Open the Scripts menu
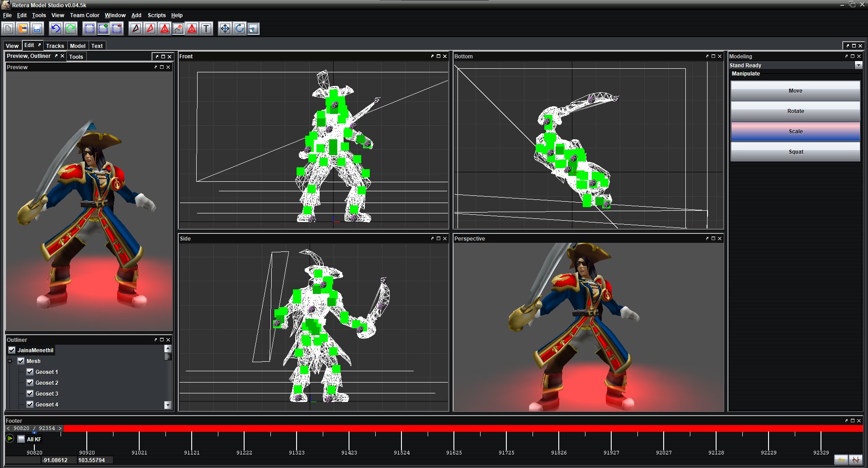Screen dimensions: 868x468 click(x=157, y=15)
